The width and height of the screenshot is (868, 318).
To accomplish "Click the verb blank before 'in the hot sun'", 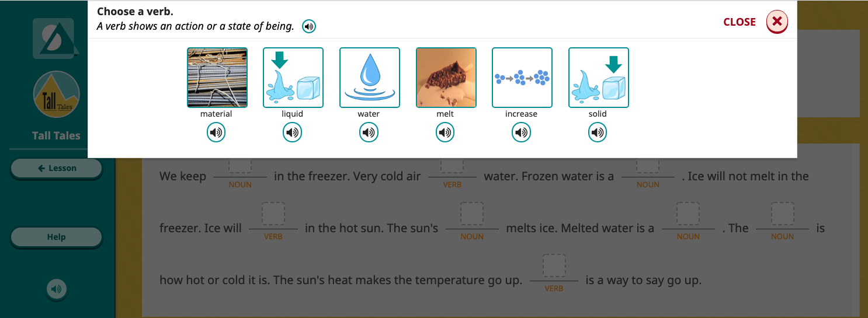I will click(273, 214).
